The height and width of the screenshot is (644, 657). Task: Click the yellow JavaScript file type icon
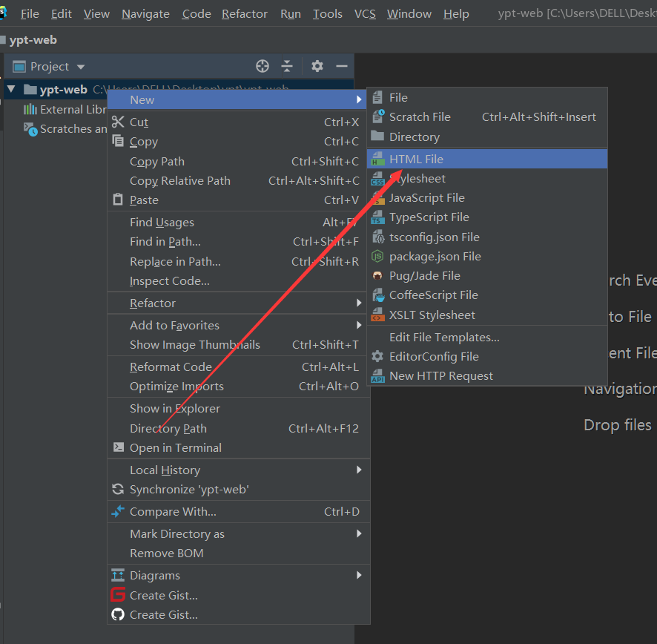tap(377, 198)
